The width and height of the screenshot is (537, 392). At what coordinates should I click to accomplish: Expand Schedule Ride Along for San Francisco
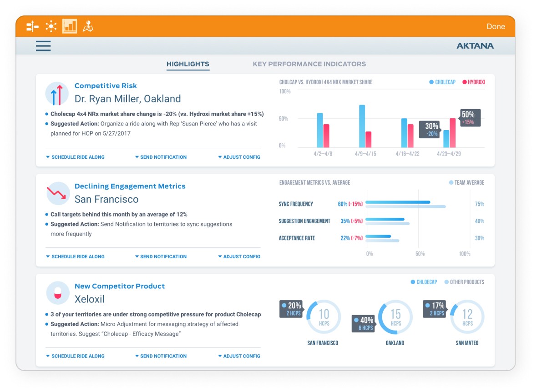click(x=76, y=256)
